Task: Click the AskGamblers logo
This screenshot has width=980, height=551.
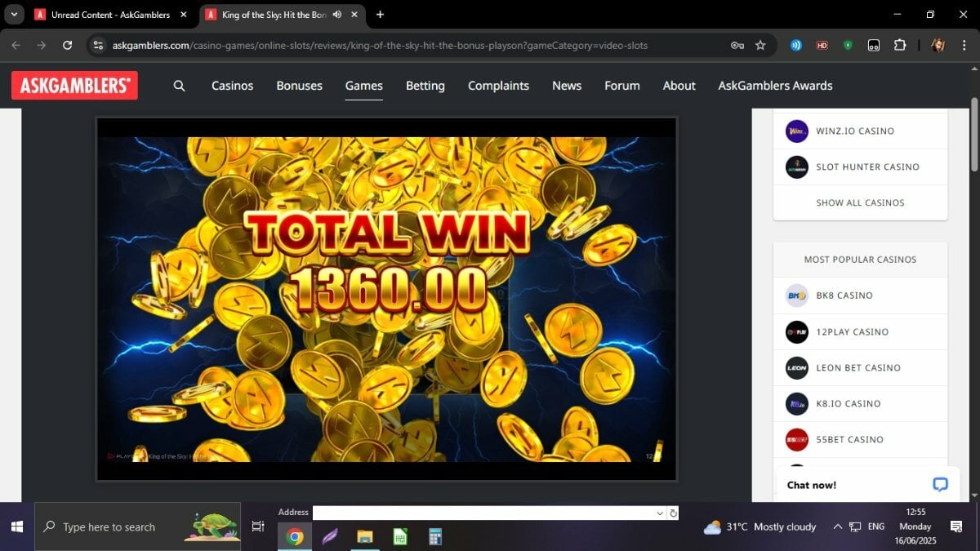Action: tap(74, 86)
